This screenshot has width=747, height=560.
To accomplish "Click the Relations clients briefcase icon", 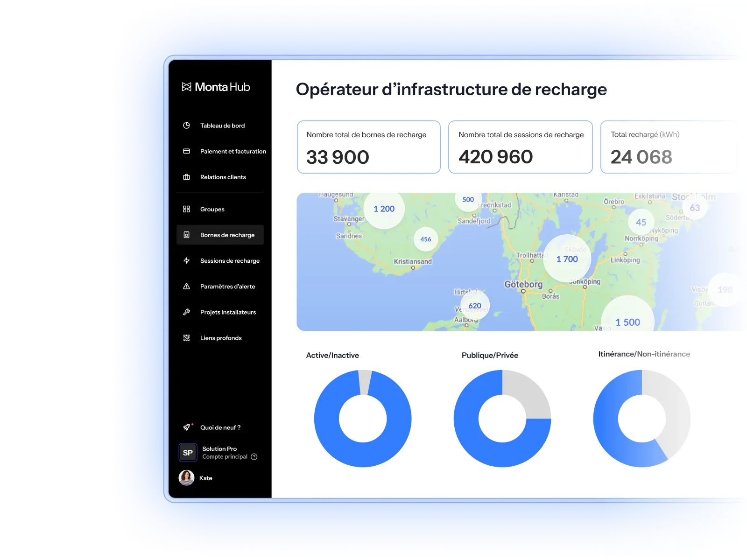I will point(186,177).
